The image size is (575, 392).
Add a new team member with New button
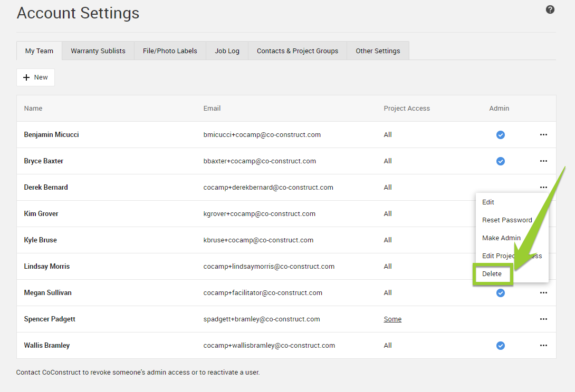coord(35,77)
